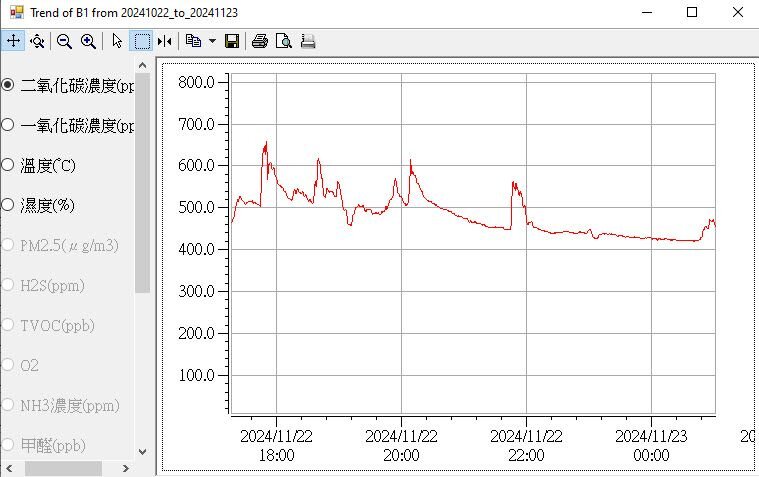The image size is (759, 477).
Task: Print the chart
Action: (260, 41)
